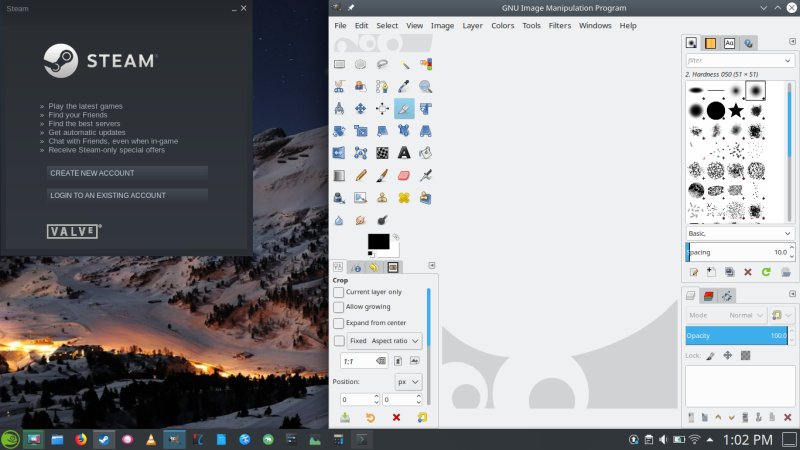Activate the Zoom magnifier tool
800x450 pixels.
tap(426, 86)
